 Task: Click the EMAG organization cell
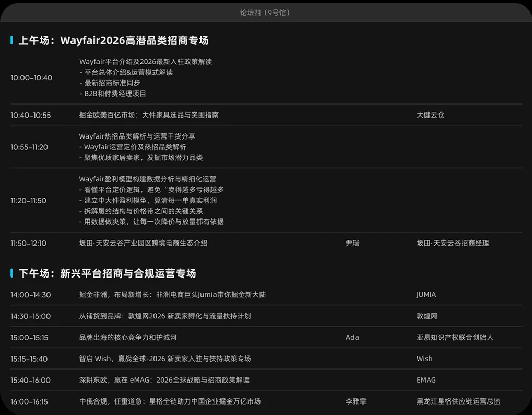tap(427, 381)
